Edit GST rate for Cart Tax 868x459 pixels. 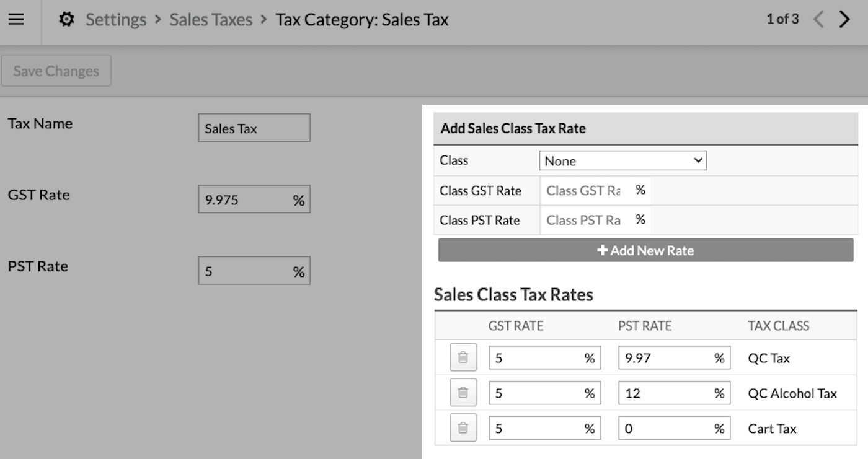coord(544,429)
